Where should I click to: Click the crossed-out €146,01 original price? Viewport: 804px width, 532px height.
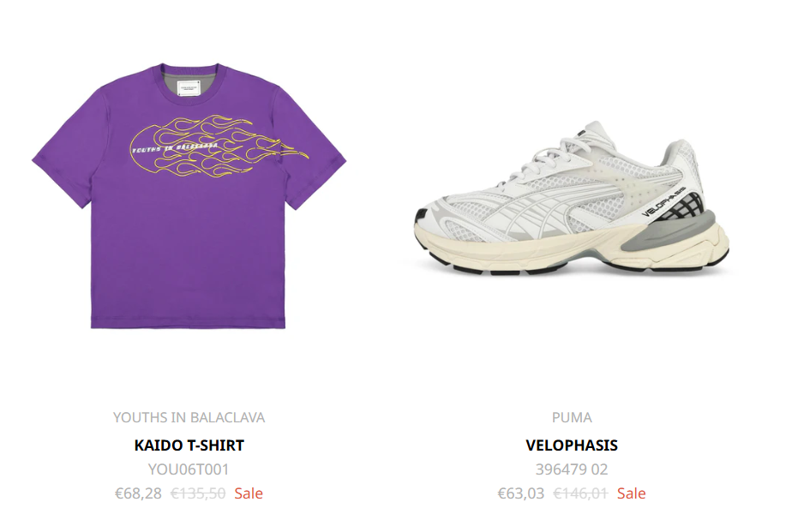[x=580, y=493]
